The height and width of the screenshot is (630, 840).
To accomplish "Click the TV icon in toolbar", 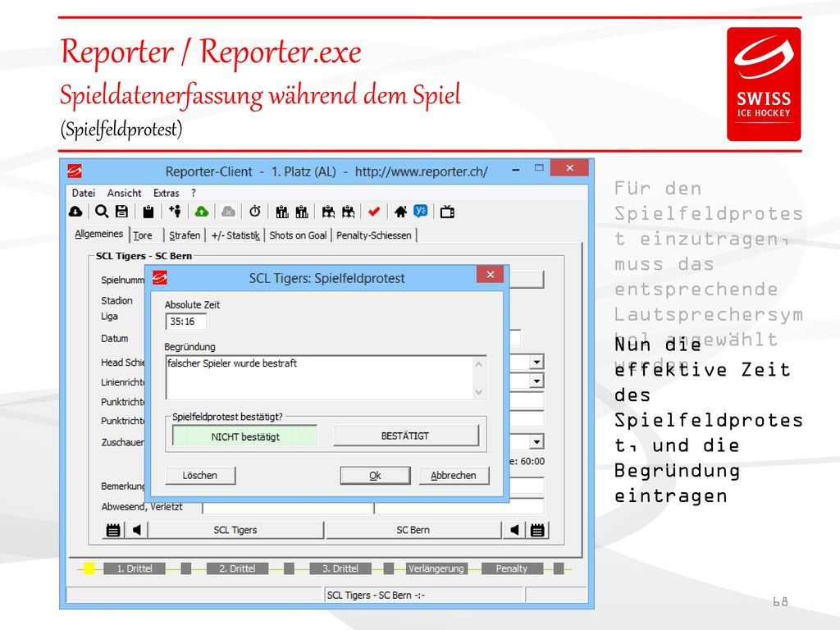I will pyautogui.click(x=447, y=212).
